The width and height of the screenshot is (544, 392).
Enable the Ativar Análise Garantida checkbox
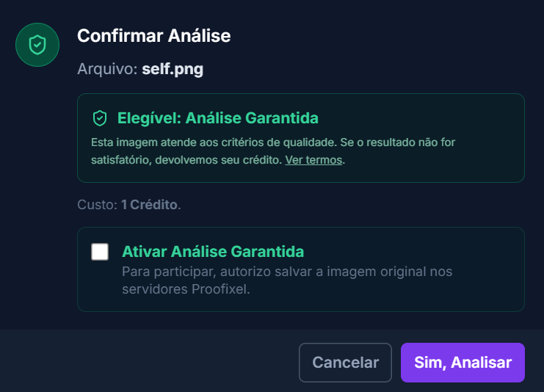pos(100,252)
